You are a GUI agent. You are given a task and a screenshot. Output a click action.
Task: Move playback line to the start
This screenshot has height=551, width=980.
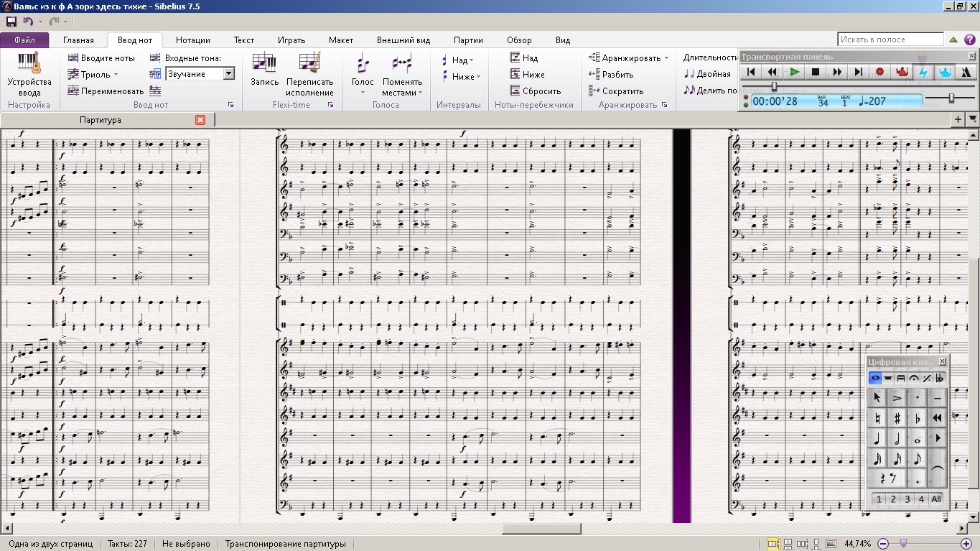tap(751, 72)
